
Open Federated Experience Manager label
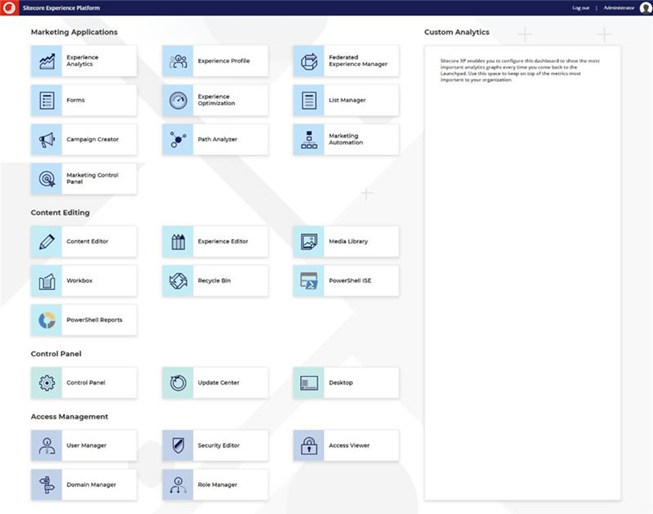pyautogui.click(x=358, y=61)
